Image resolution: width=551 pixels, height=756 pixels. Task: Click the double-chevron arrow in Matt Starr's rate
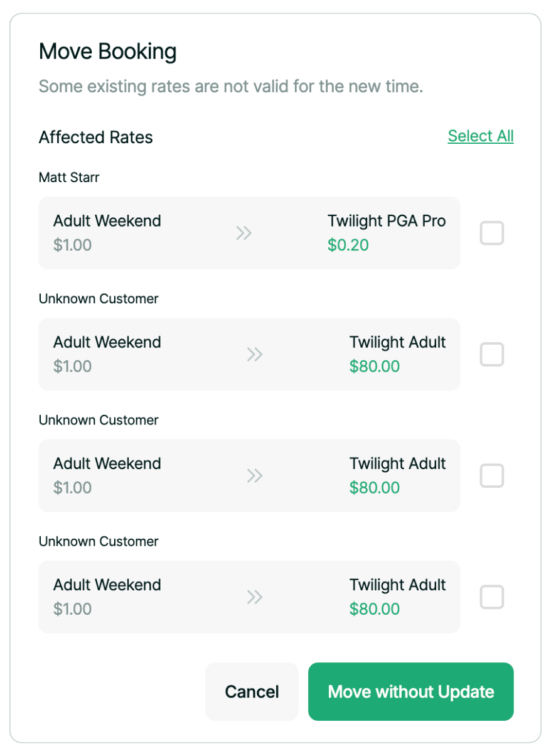click(243, 233)
